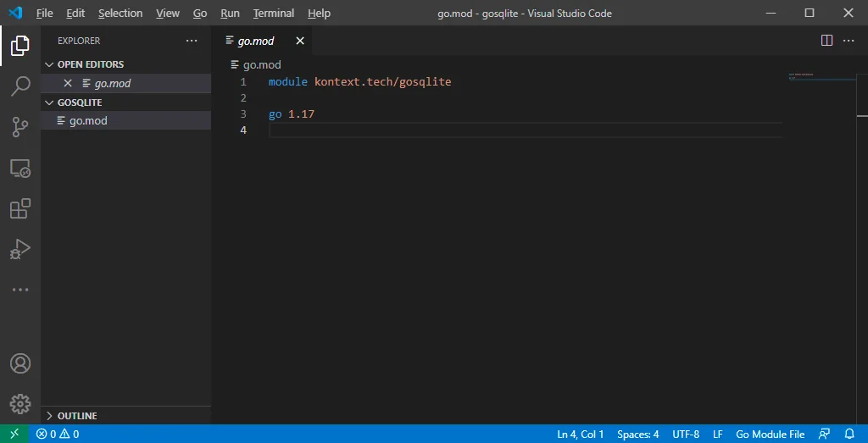Click the notifications bell in status bar
The width and height of the screenshot is (868, 443).
[x=849, y=435]
